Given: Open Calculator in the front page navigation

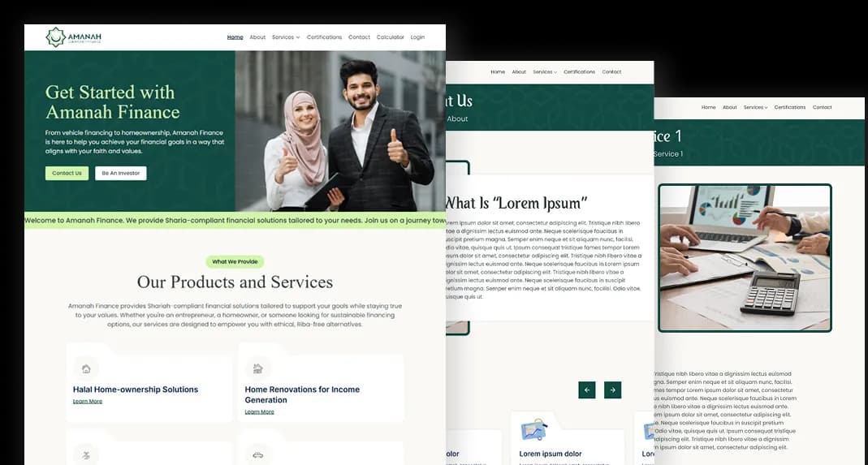Looking at the screenshot, I should pyautogui.click(x=391, y=37).
